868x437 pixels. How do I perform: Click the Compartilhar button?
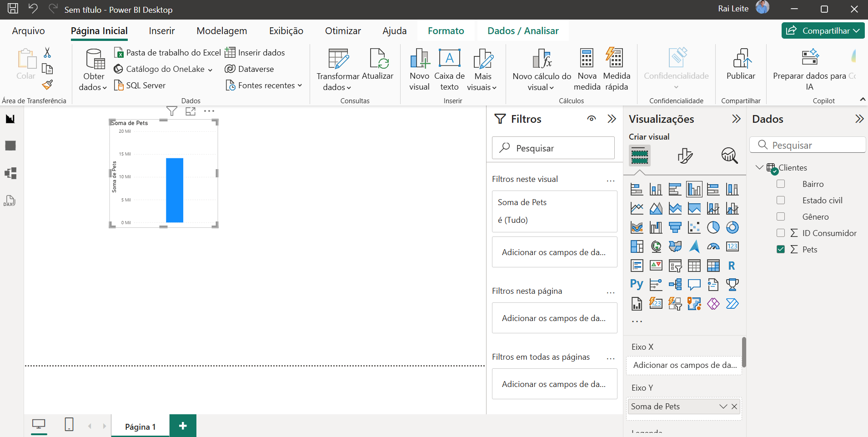coord(822,30)
